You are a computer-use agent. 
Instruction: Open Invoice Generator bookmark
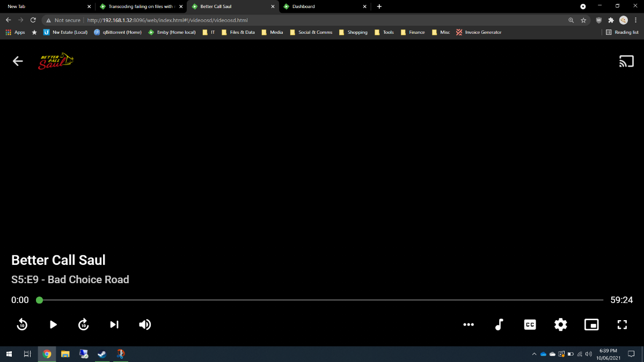[x=479, y=32]
